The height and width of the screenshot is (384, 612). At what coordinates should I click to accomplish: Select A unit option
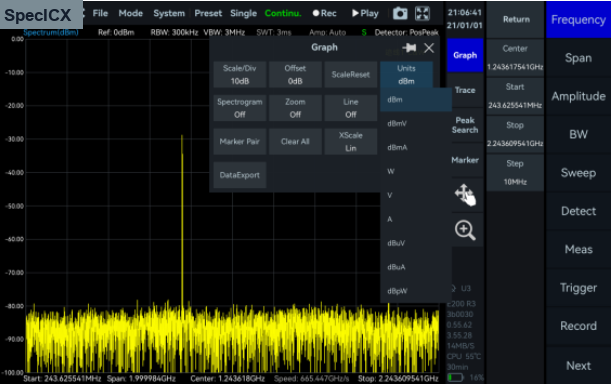416,219
